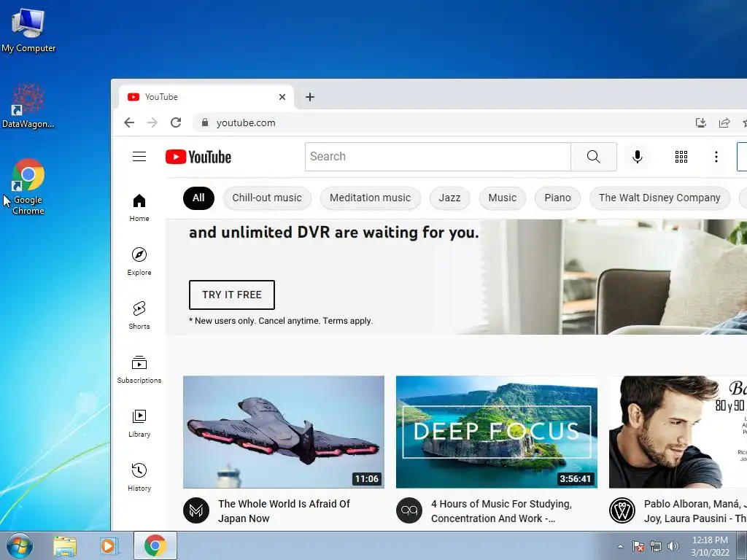Image resolution: width=747 pixels, height=560 pixels.
Task: Reload the YouTube page
Action: pos(176,122)
